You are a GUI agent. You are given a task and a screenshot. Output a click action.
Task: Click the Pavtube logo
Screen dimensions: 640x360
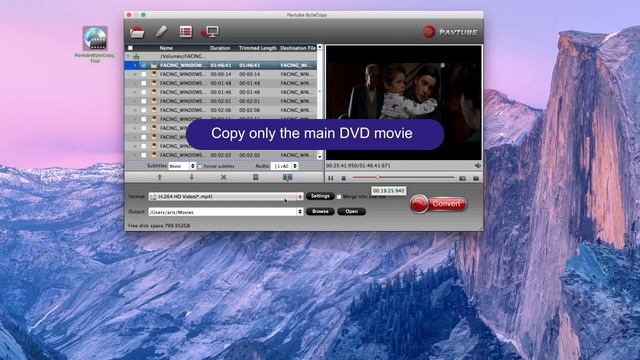coord(450,32)
